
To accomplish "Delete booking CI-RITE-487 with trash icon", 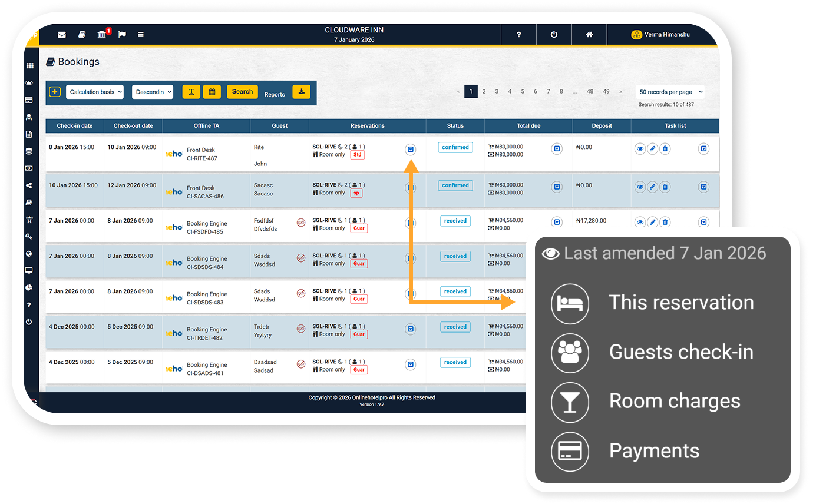I will click(x=665, y=149).
